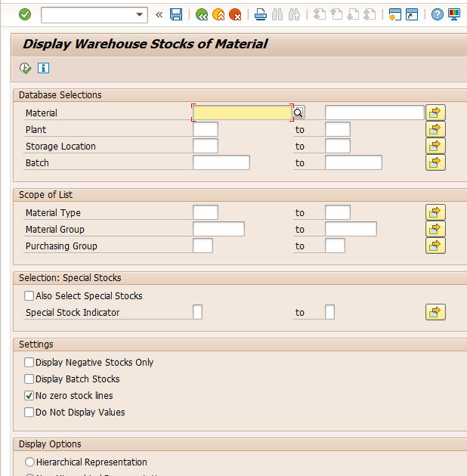The image size is (467, 476).
Task: Click the Batch from input field
Action: coord(221,162)
